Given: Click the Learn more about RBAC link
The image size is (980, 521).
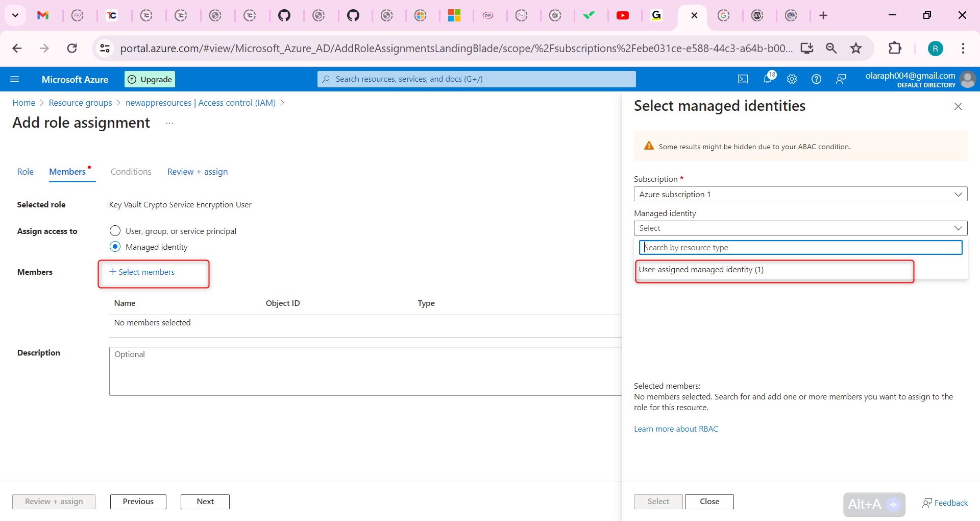Looking at the screenshot, I should (x=675, y=429).
